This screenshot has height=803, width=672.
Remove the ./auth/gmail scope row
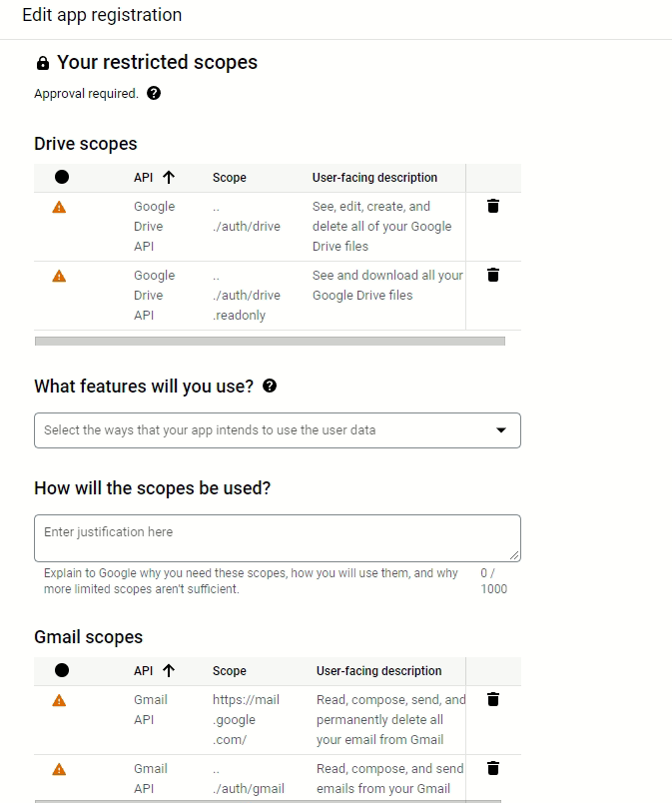pos(492,768)
